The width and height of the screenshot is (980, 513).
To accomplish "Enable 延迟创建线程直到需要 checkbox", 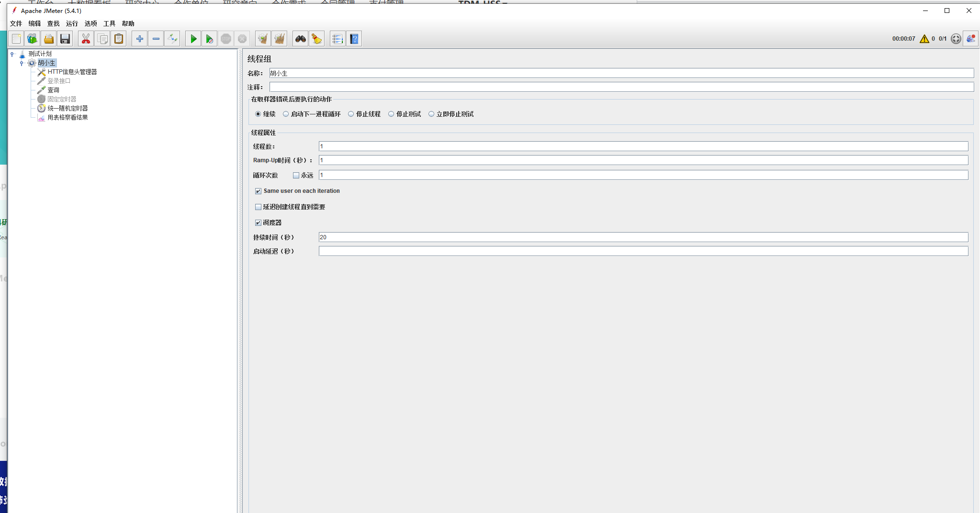I will pyautogui.click(x=258, y=207).
